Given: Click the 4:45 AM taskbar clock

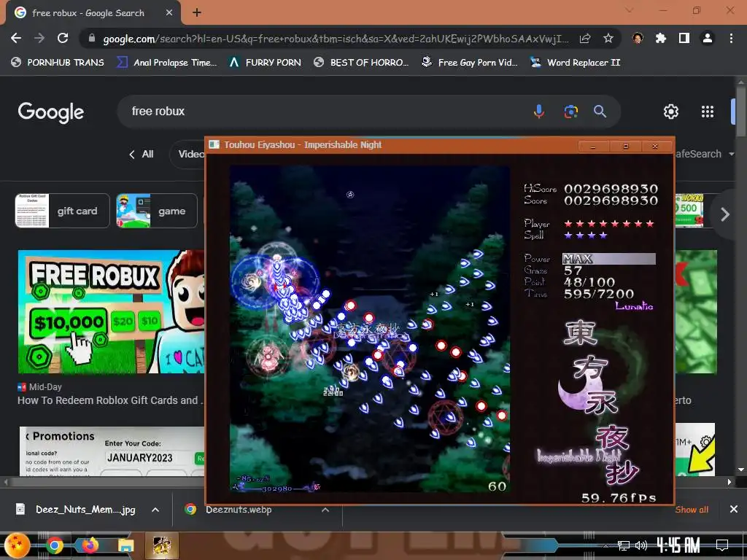Looking at the screenshot, I should coord(678,545).
